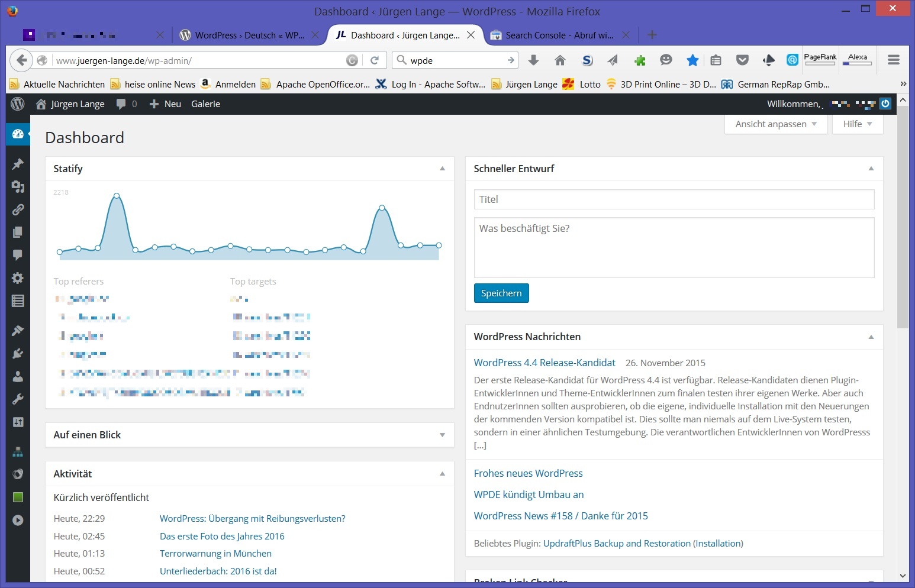
Task: Open Das erste Foto des Jahres 2016
Action: point(222,536)
